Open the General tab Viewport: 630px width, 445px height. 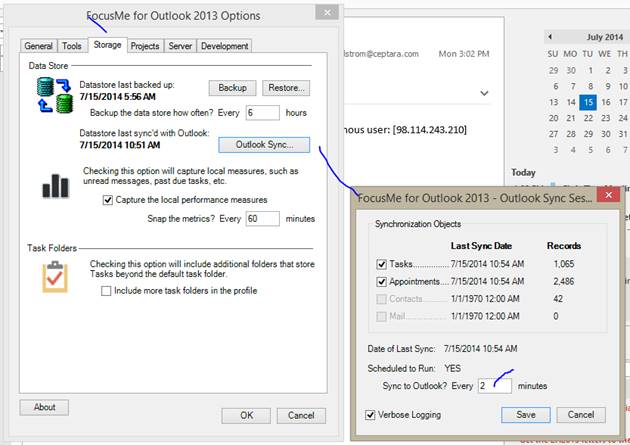(x=39, y=46)
